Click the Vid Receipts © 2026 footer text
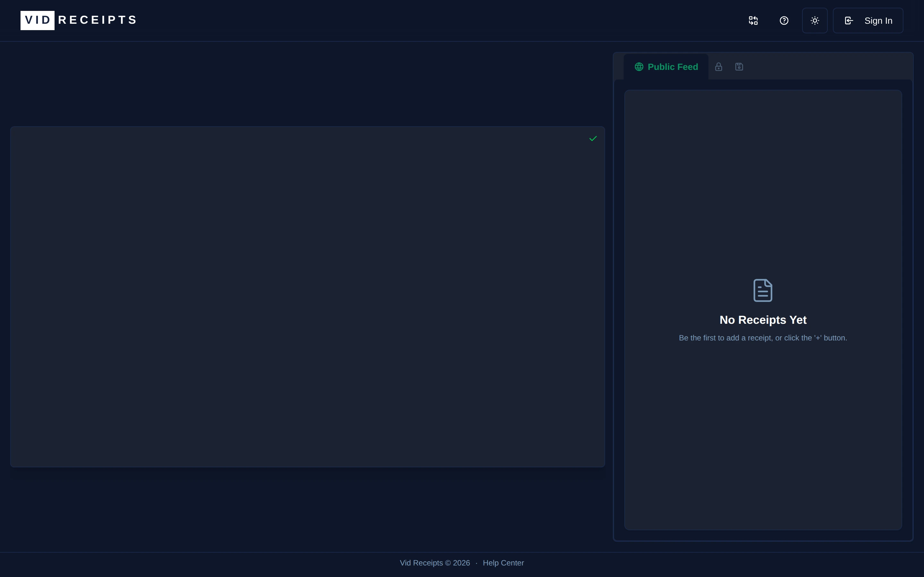Screen dimensions: 924x577 pyautogui.click(x=434, y=563)
